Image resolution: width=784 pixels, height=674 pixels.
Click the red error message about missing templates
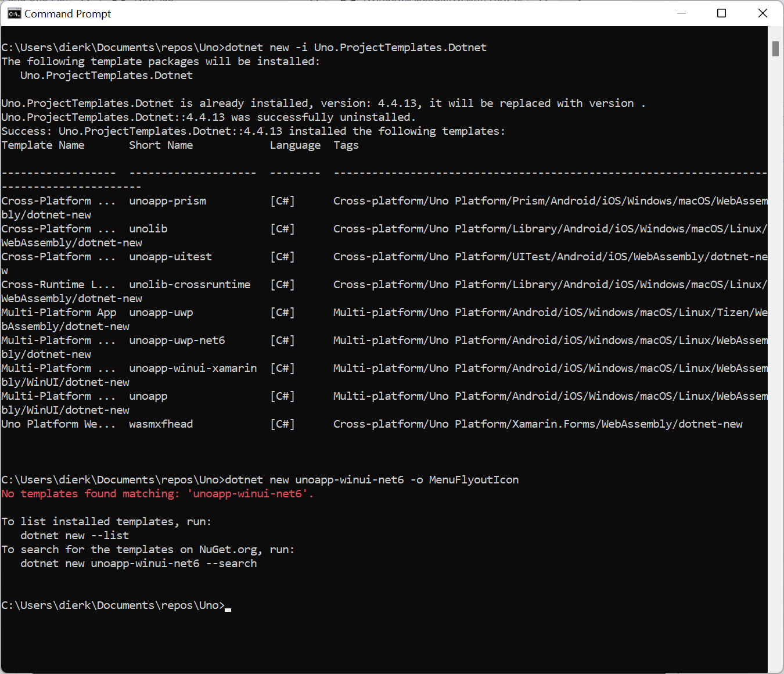coord(157,493)
